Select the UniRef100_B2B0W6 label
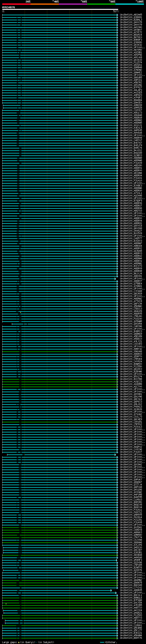146x644 pixels. click(131, 371)
